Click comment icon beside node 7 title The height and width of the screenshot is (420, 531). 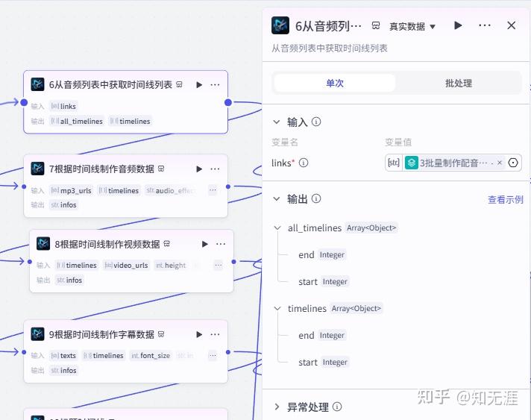161,169
